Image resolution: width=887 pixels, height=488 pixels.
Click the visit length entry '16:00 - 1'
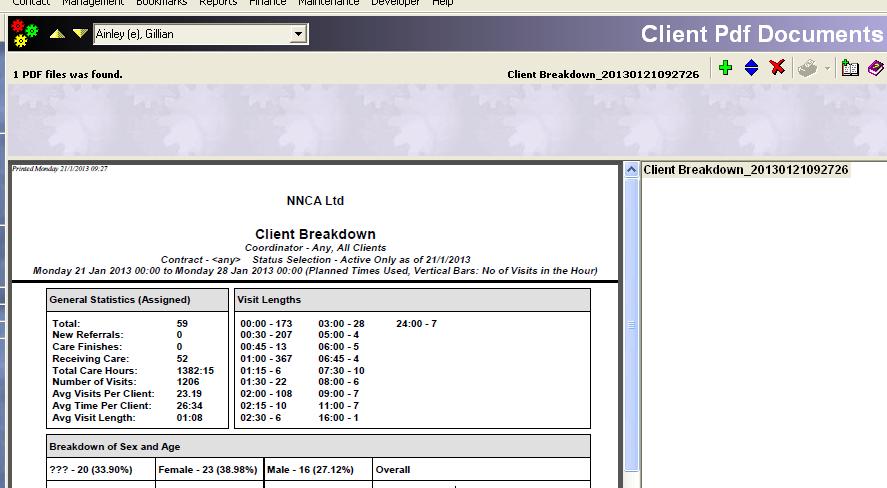click(338, 417)
